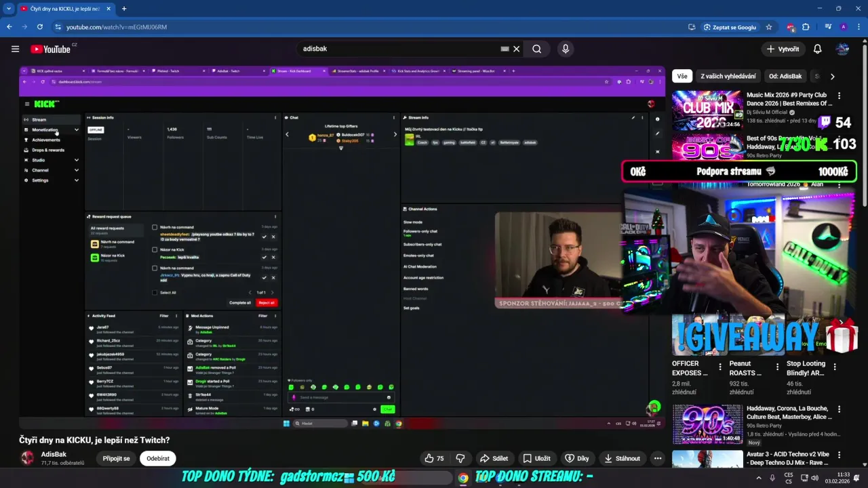868x488 pixels.
Task: Click the Vytvořit create button
Action: 783,49
